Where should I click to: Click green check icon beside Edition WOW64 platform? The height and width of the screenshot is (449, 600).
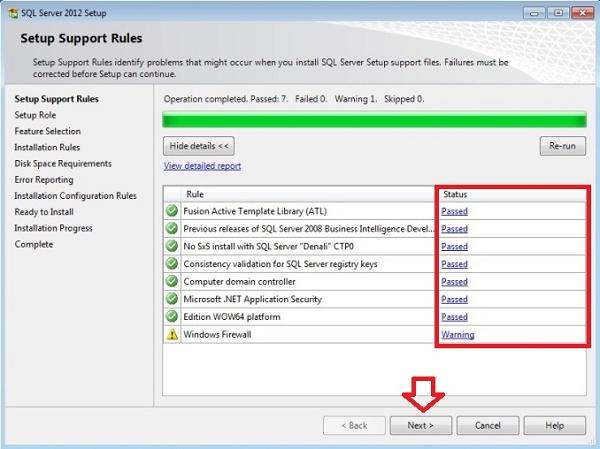point(172,317)
